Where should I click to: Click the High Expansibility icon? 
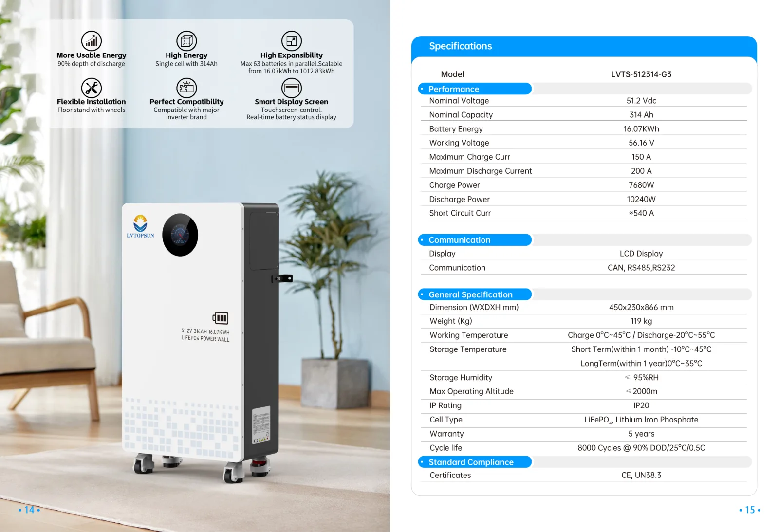click(292, 41)
